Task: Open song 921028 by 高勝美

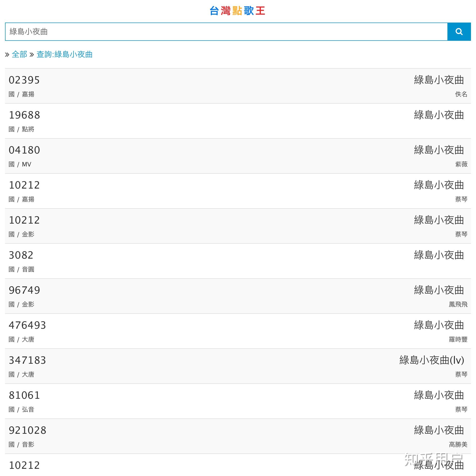Action: pyautogui.click(x=27, y=430)
